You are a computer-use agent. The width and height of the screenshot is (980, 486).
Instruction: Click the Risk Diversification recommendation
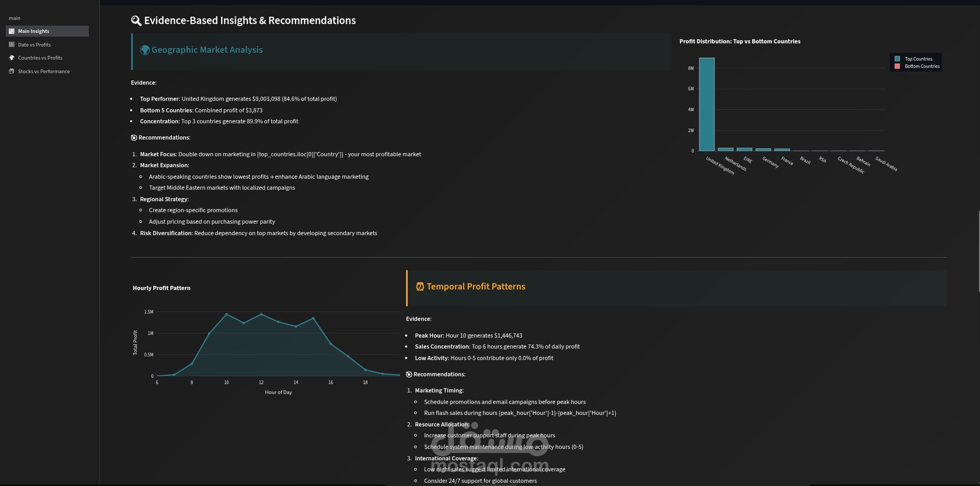click(258, 233)
